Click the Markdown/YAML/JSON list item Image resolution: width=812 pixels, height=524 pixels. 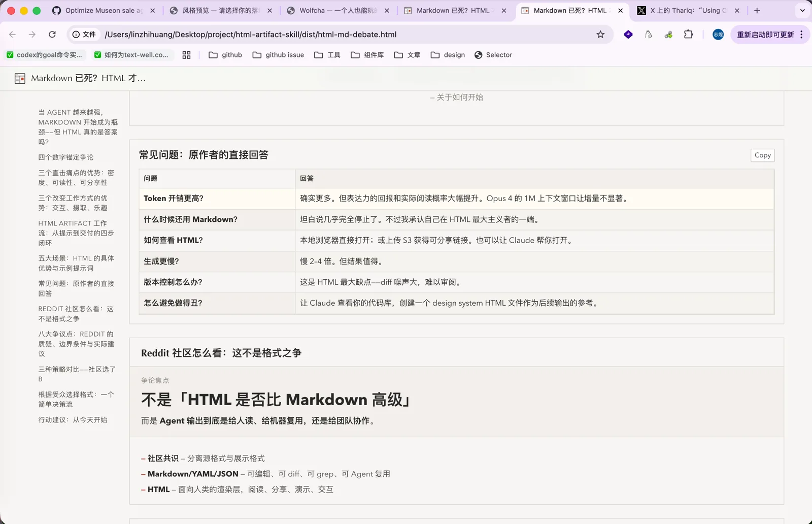point(265,474)
